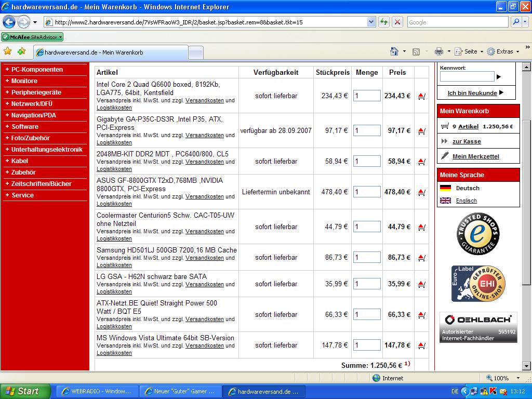Click quantity field for Windows Vista Ultimate
Image resolution: width=532 pixels, height=399 pixels.
tap(367, 345)
